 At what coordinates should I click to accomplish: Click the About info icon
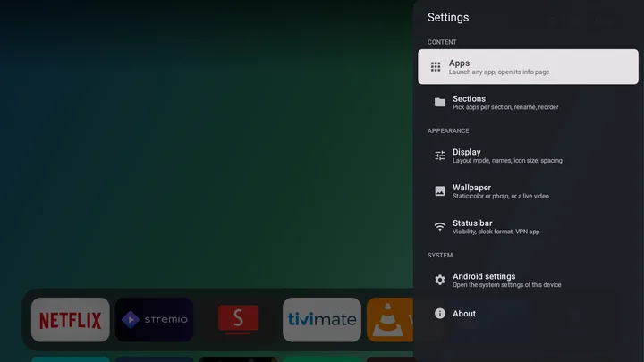click(440, 314)
